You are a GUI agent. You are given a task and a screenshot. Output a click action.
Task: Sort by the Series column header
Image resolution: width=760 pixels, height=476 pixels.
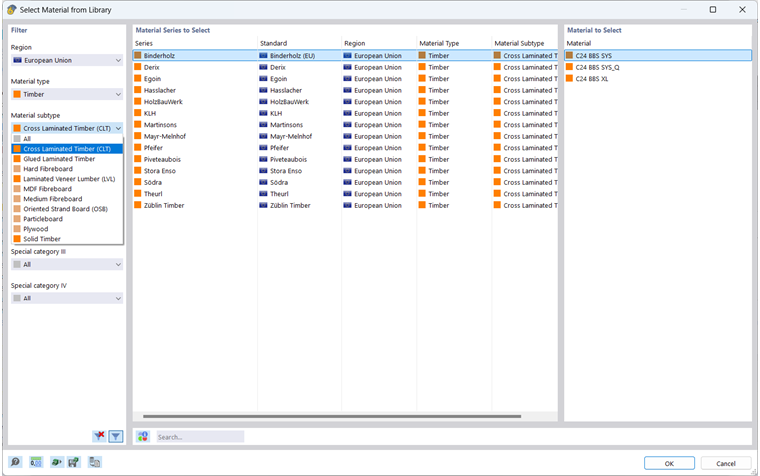click(195, 43)
